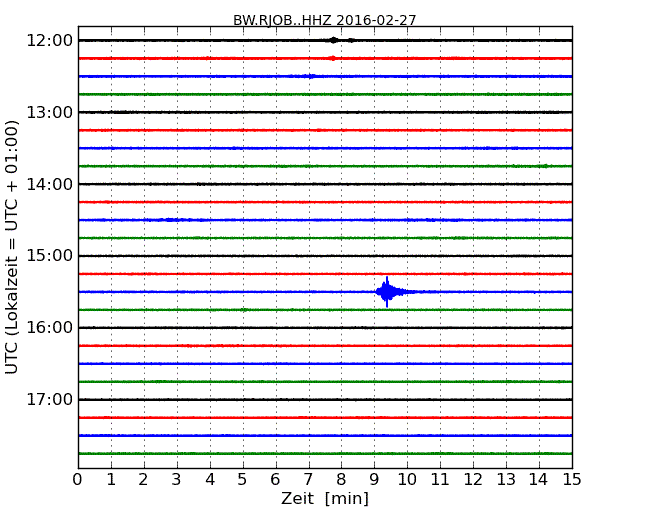Screen dimensions: 650x520
Task: Click the 13:00 time label
Action: pyautogui.click(x=49, y=112)
